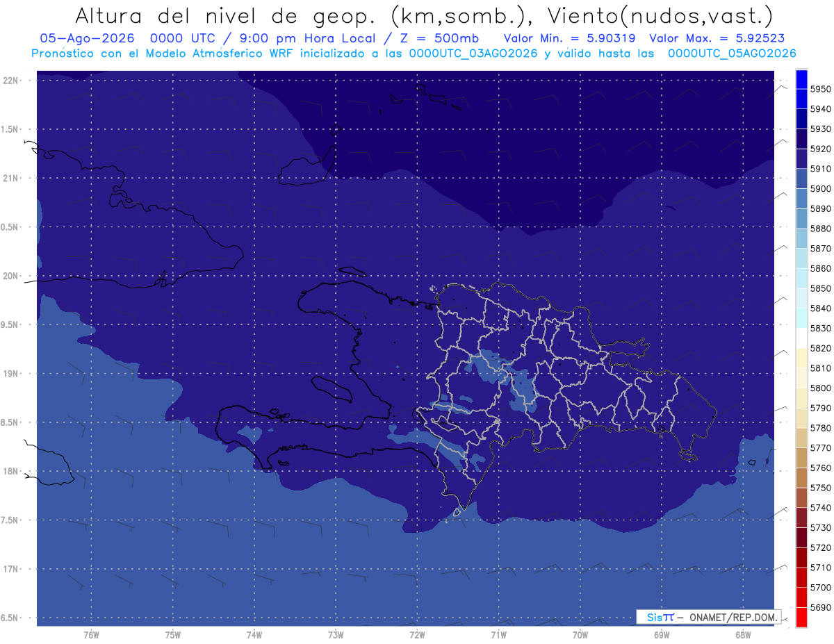Click the 'Z = 500mb' level text

point(439,38)
